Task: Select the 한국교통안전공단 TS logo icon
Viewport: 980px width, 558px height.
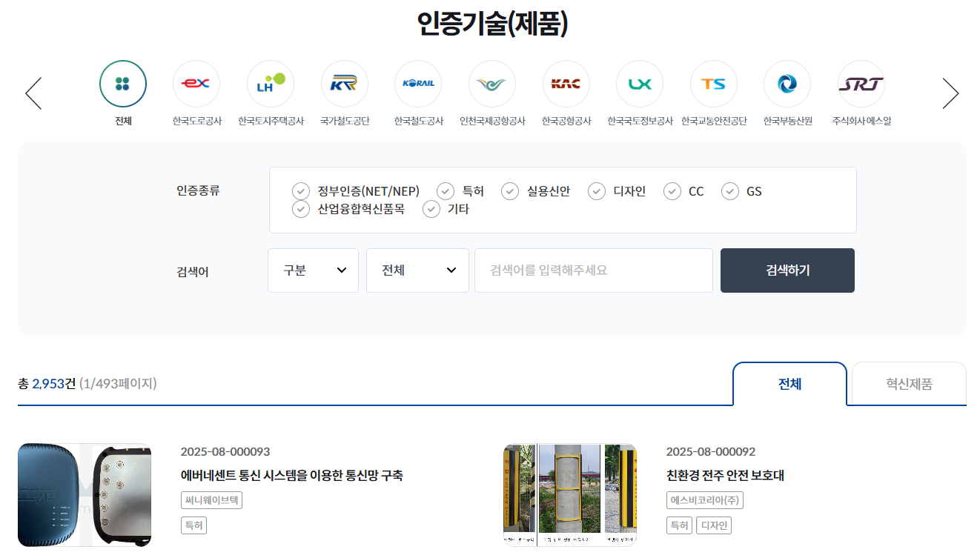Action: click(714, 84)
